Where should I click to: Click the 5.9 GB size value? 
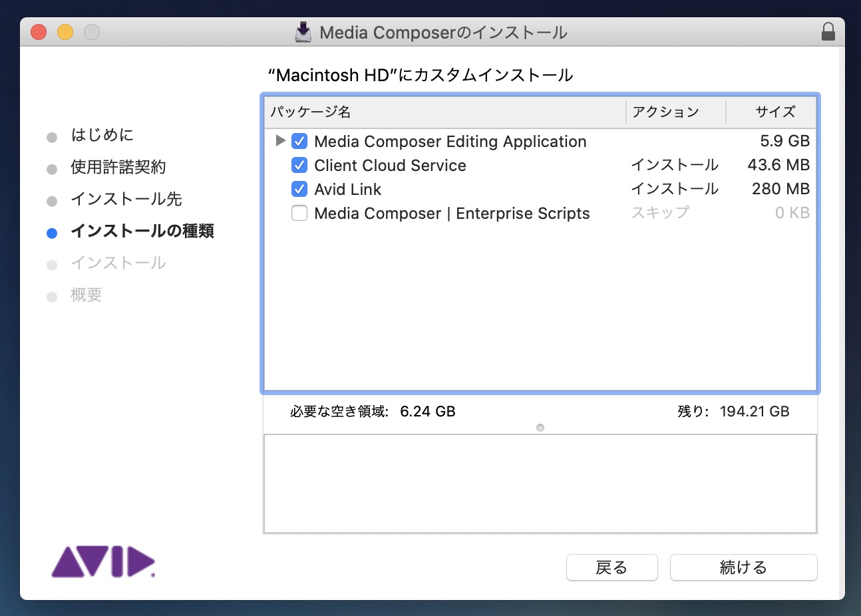[x=784, y=141]
